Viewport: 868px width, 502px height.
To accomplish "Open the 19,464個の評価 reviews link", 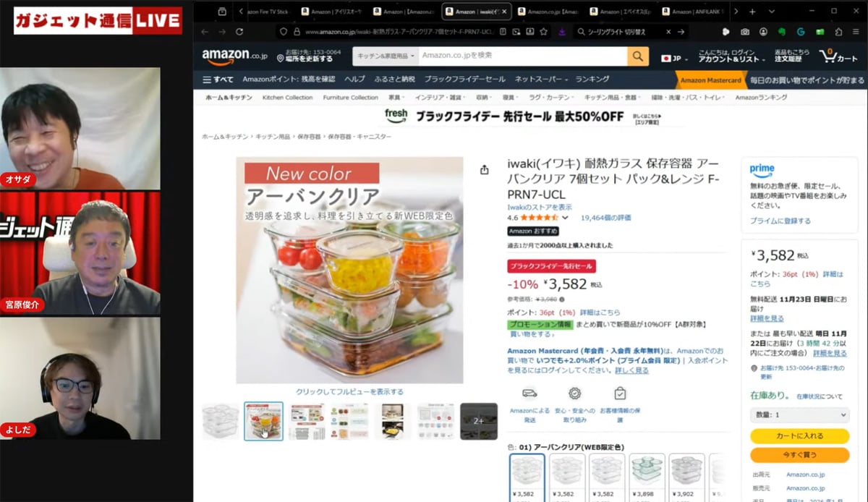I will 605,217.
